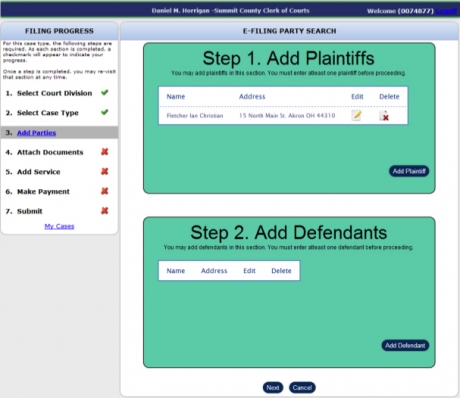The height and width of the screenshot is (398, 460).
Task: Click red X next to Submit step
Action: point(105,211)
